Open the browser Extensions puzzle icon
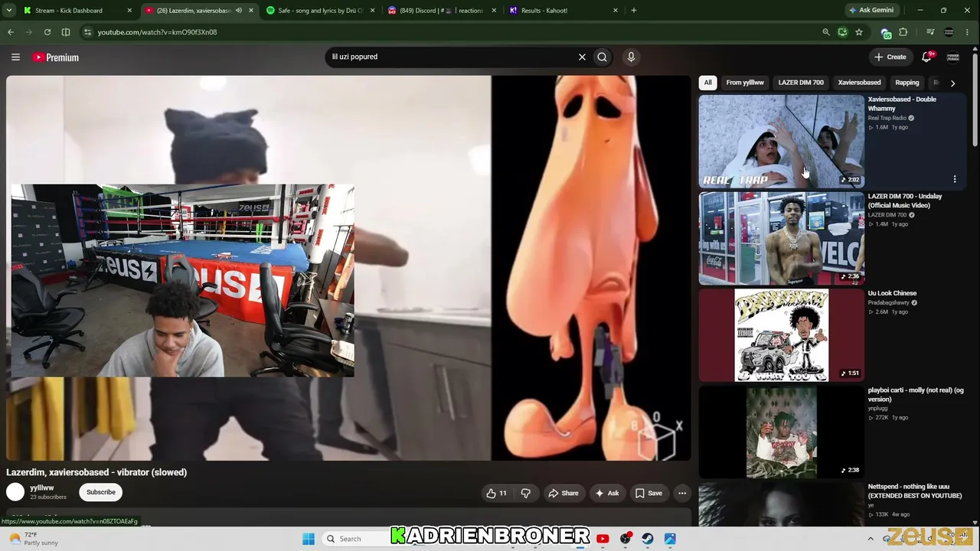Viewport: 980px width, 551px height. (903, 32)
